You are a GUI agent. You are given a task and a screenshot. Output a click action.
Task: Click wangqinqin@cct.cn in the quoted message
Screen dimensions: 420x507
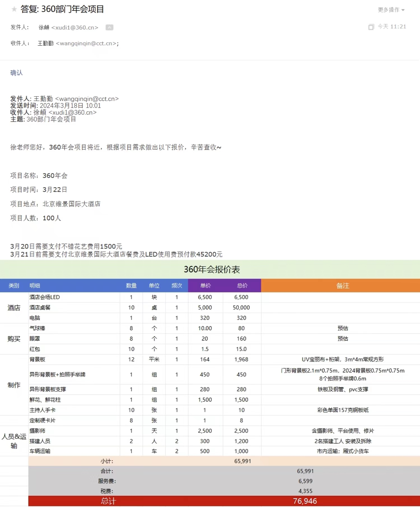point(87,99)
